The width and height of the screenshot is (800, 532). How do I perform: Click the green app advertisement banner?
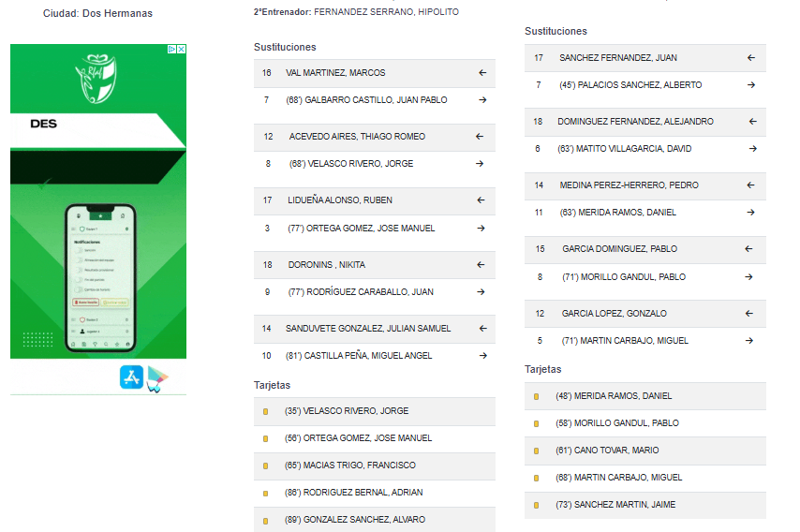98,201
